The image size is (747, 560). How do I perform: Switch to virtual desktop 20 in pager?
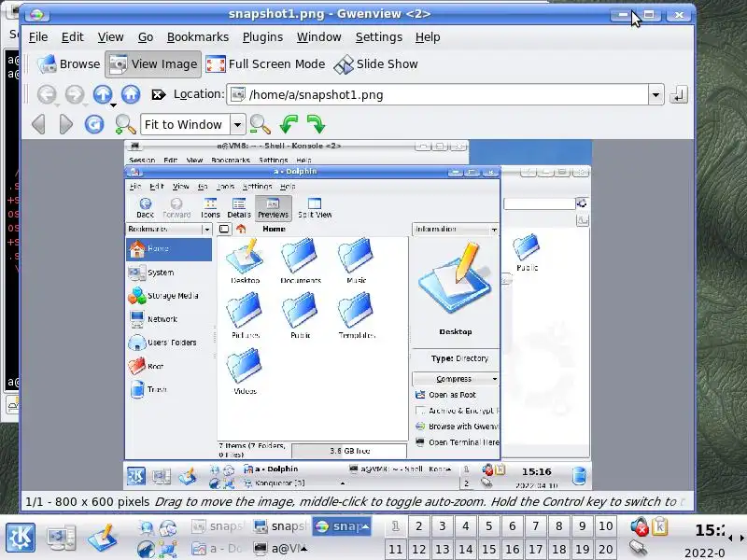coord(605,549)
